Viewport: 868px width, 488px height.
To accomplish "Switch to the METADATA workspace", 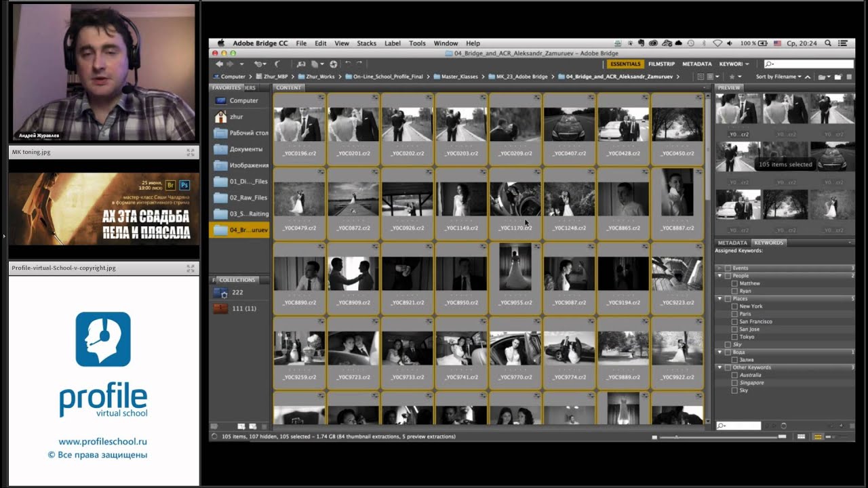I will coord(696,64).
